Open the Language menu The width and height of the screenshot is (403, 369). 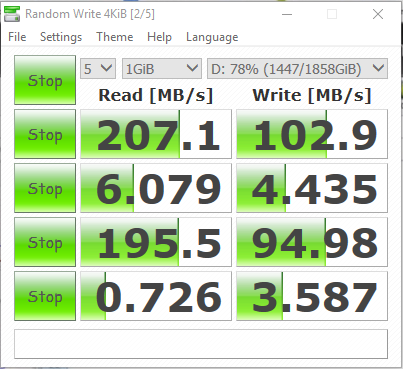(212, 37)
